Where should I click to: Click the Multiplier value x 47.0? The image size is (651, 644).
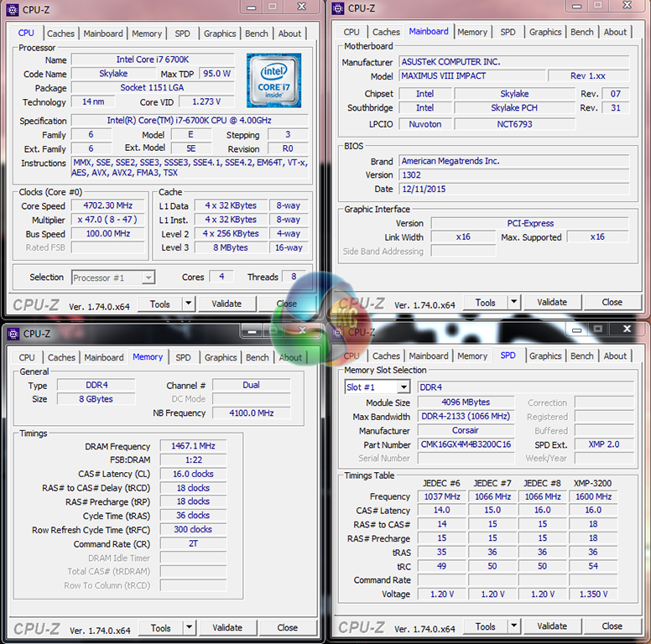[108, 220]
